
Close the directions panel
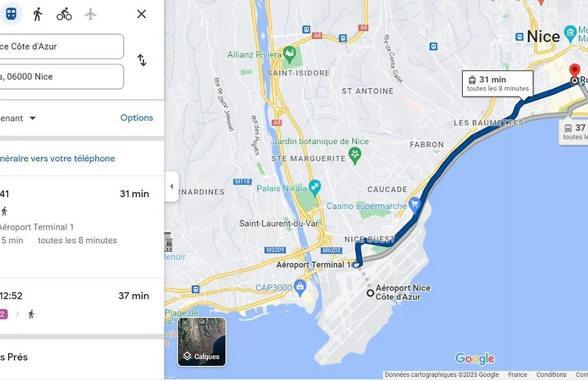pos(142,14)
